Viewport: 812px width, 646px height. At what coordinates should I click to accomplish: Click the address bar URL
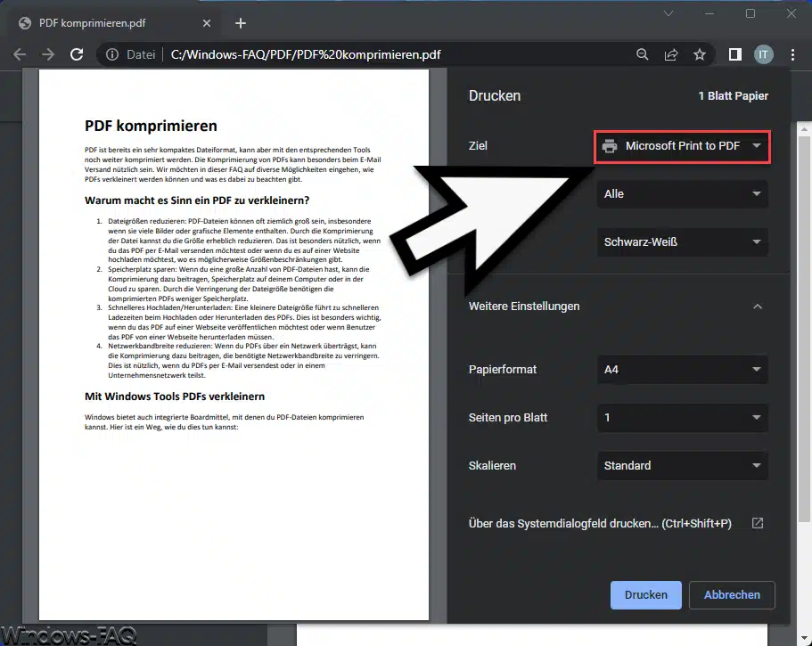306,54
